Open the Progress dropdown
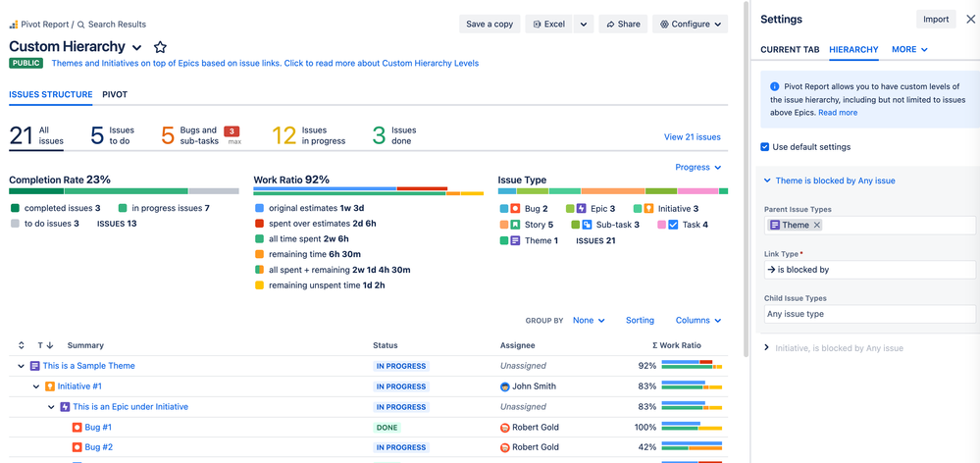The width and height of the screenshot is (980, 463). (x=698, y=168)
